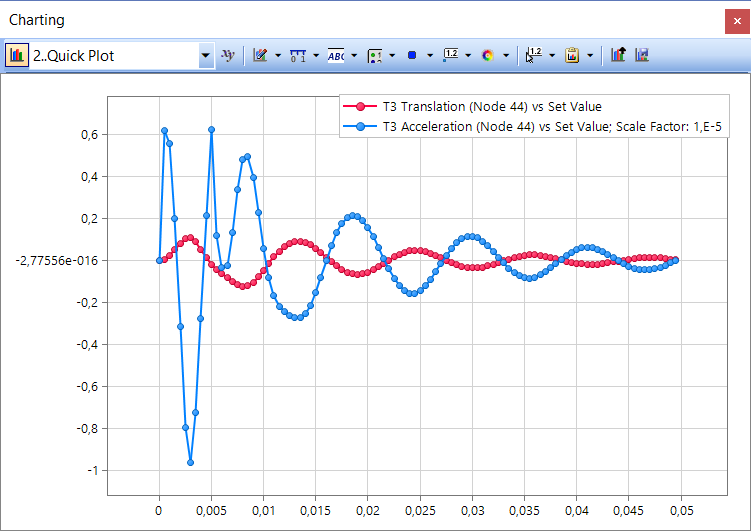Click the load chart icon with arrow
The width and height of the screenshot is (751, 531).
click(618, 56)
